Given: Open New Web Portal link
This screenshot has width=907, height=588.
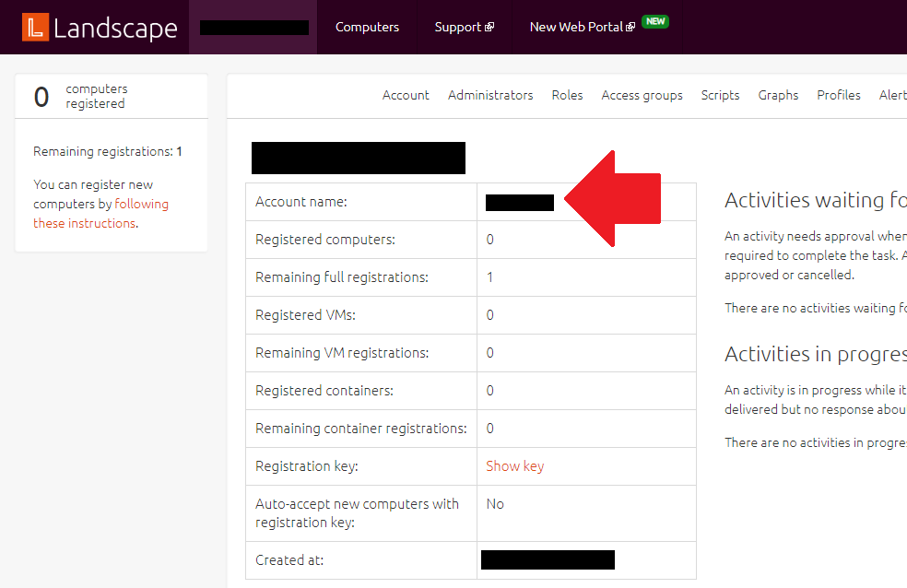Looking at the screenshot, I should [576, 27].
